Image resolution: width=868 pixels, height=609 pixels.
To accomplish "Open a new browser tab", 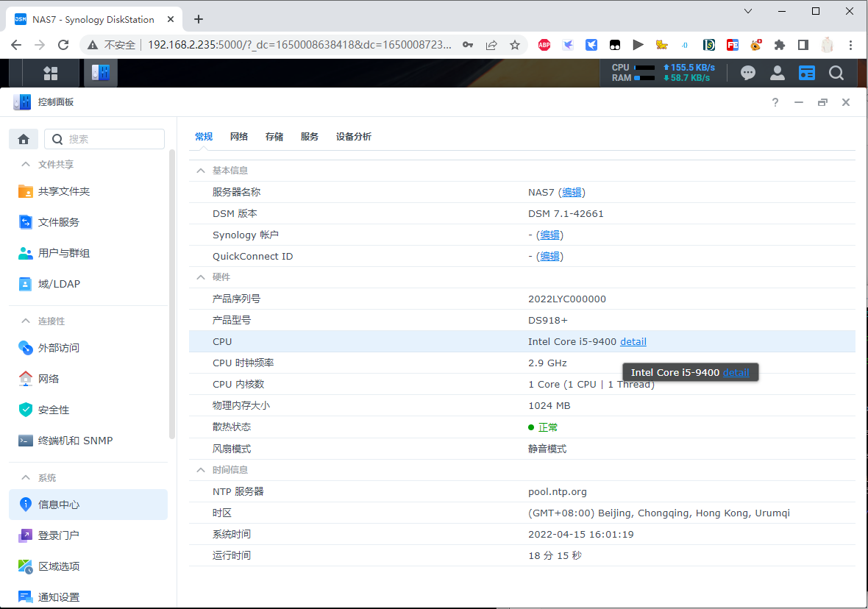I will coord(199,19).
